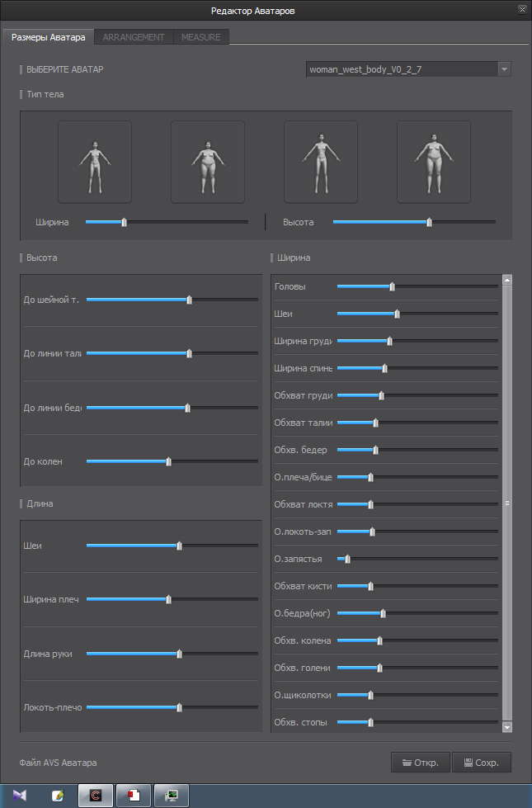The height and width of the screenshot is (808, 532).
Task: Click the Локоть-плечо slider handle
Action: (x=179, y=707)
